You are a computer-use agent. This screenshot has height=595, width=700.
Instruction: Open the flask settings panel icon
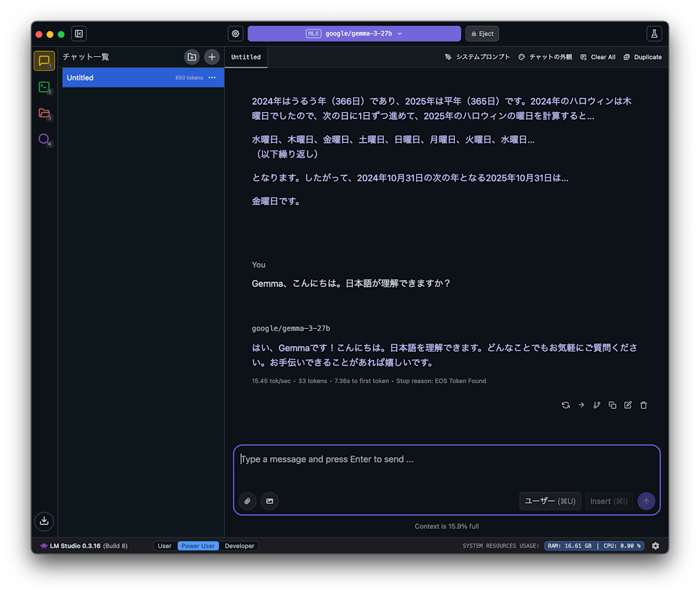click(654, 34)
